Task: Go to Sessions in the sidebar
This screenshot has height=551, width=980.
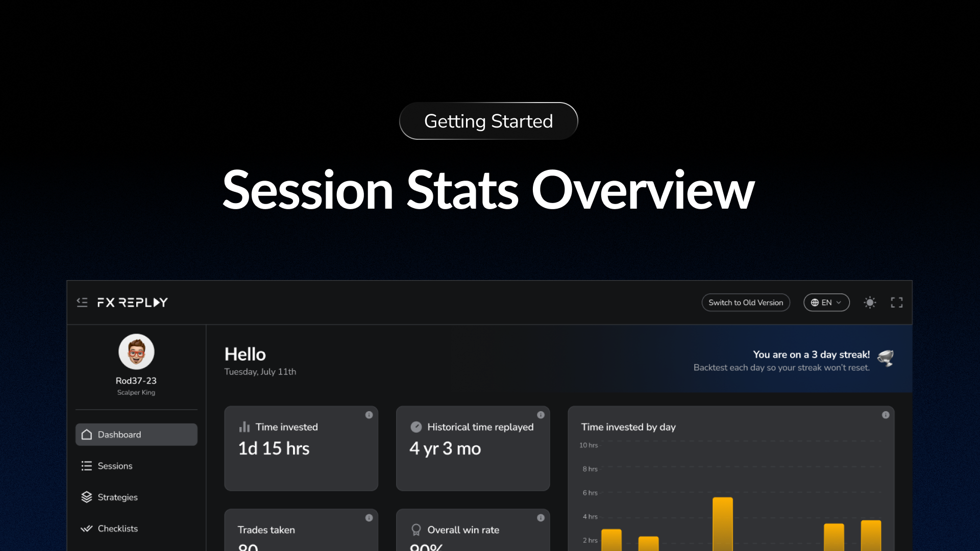Action: pyautogui.click(x=115, y=466)
